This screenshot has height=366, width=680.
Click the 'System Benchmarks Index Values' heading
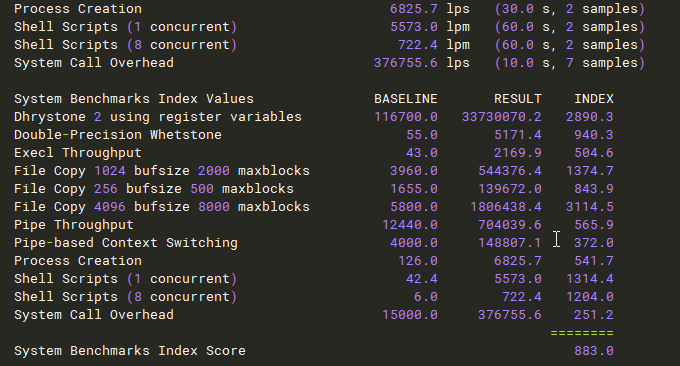tap(134, 99)
